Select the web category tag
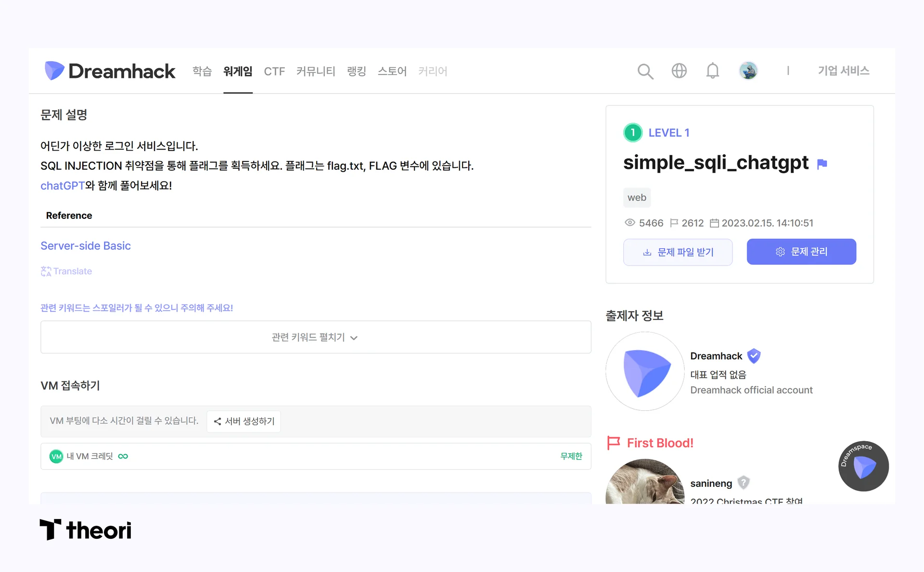Viewport: 924px width, 572px height. coord(637,197)
